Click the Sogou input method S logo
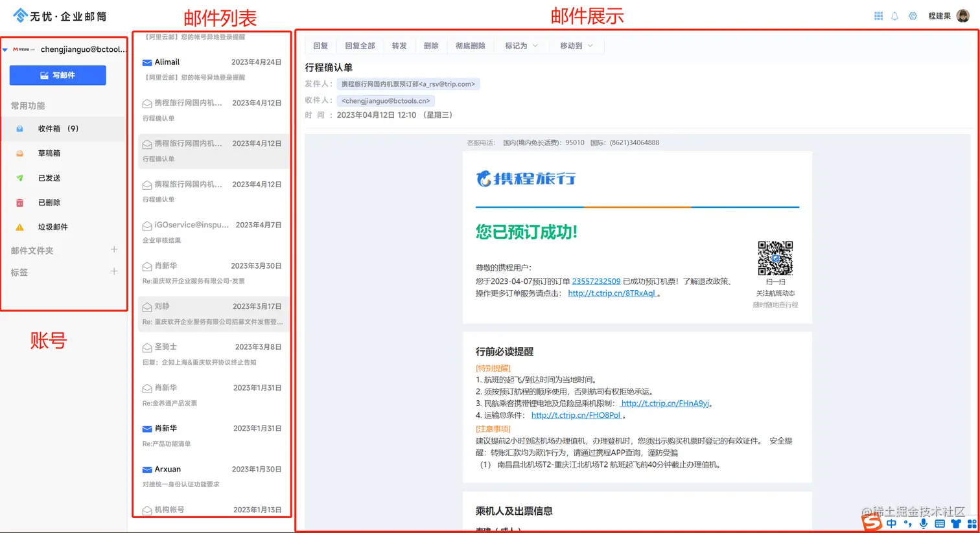This screenshot has height=533, width=980. click(872, 523)
